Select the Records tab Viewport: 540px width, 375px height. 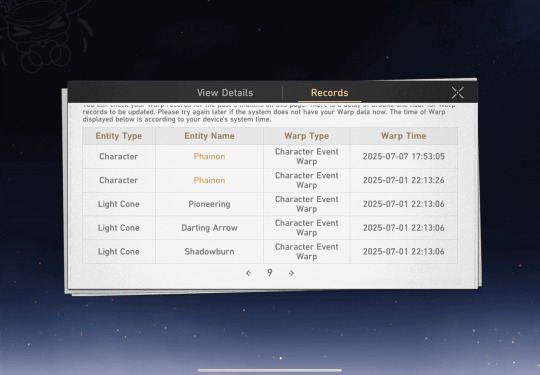pos(330,93)
